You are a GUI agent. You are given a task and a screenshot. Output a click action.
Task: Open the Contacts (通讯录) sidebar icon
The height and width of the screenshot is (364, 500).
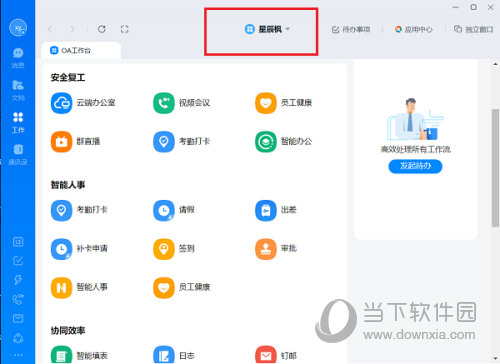(18, 155)
